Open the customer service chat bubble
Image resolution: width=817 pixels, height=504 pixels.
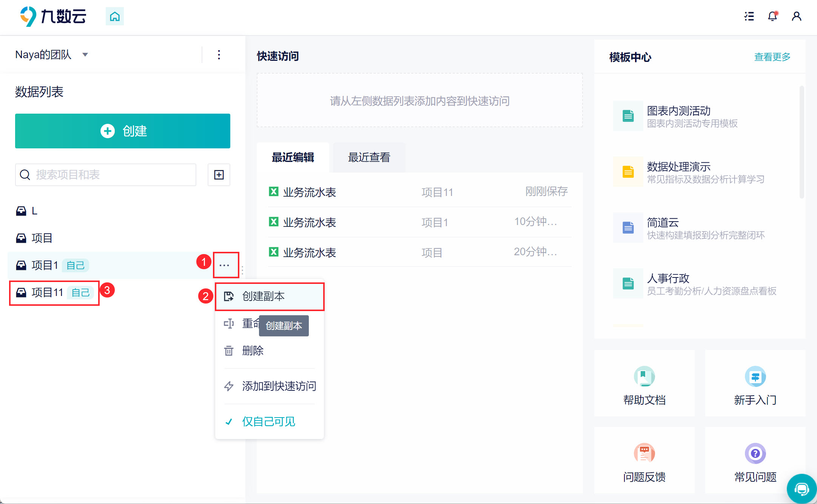[801, 489]
